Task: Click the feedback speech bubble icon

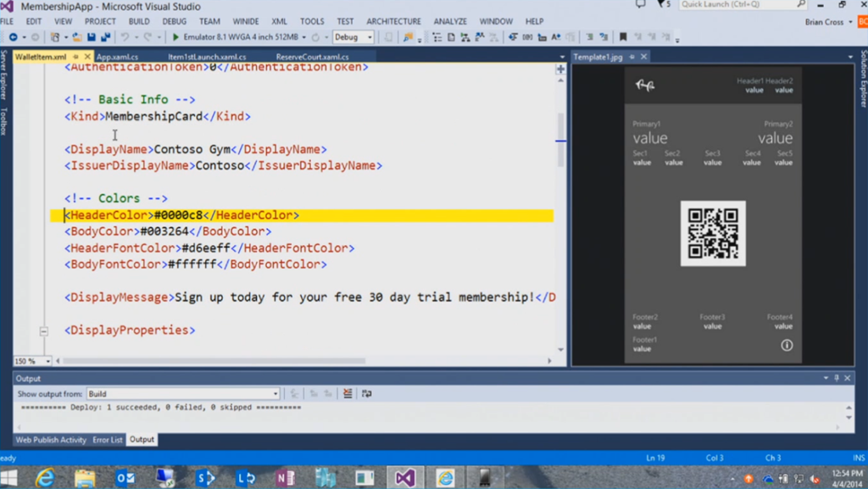Action: [x=641, y=4]
